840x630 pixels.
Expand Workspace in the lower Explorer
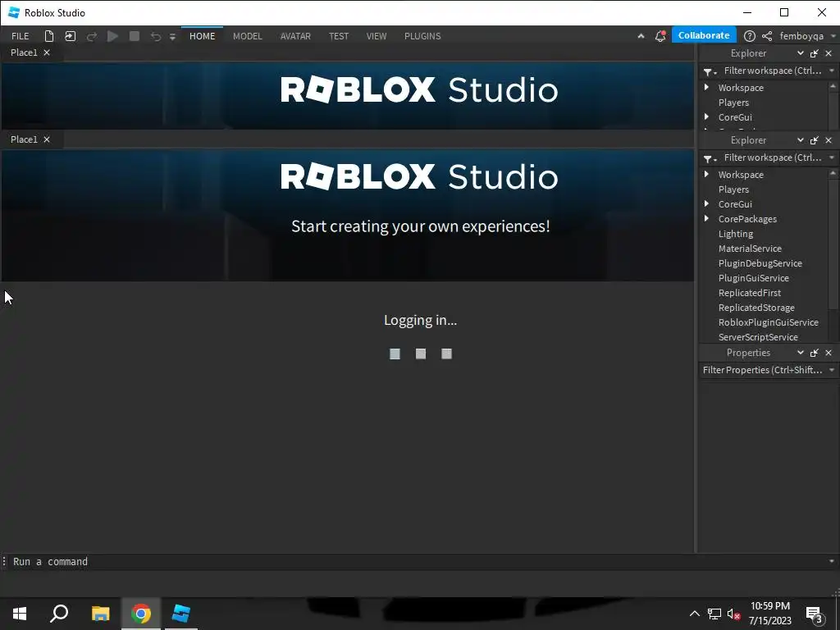point(706,174)
